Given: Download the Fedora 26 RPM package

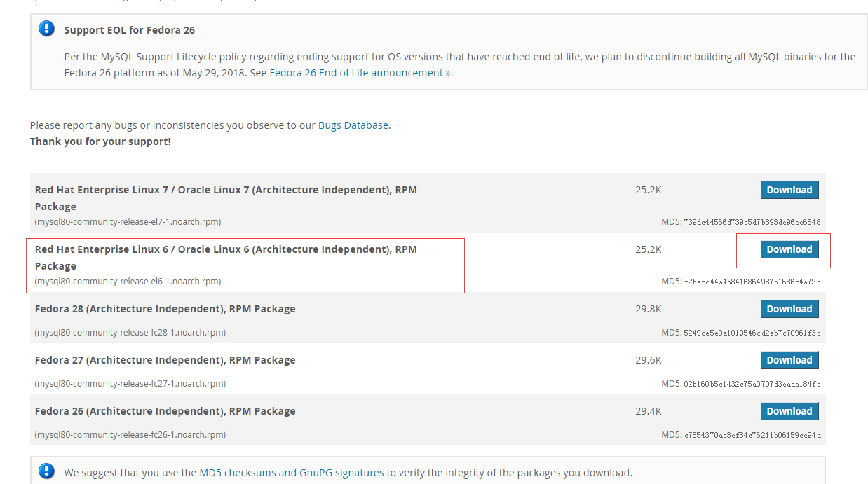Looking at the screenshot, I should [789, 411].
